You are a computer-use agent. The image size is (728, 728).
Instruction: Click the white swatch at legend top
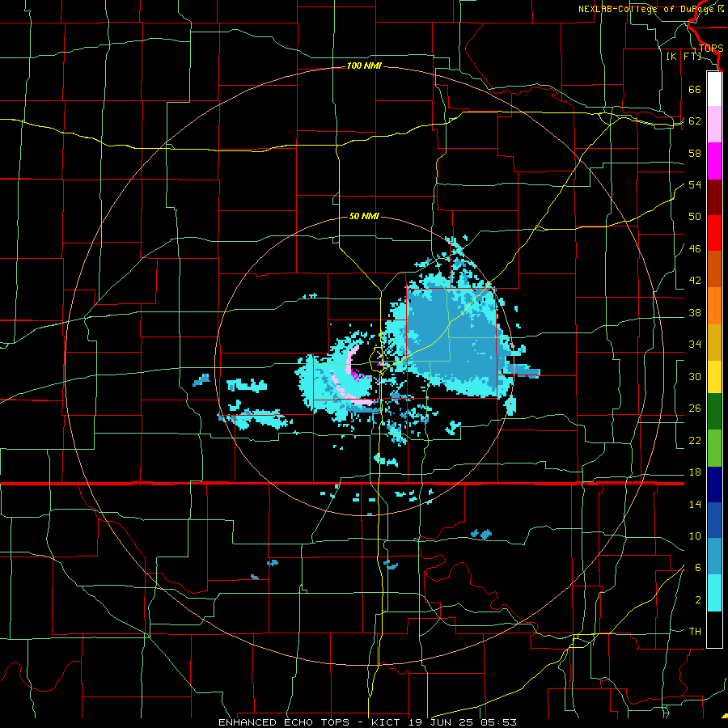pos(714,89)
